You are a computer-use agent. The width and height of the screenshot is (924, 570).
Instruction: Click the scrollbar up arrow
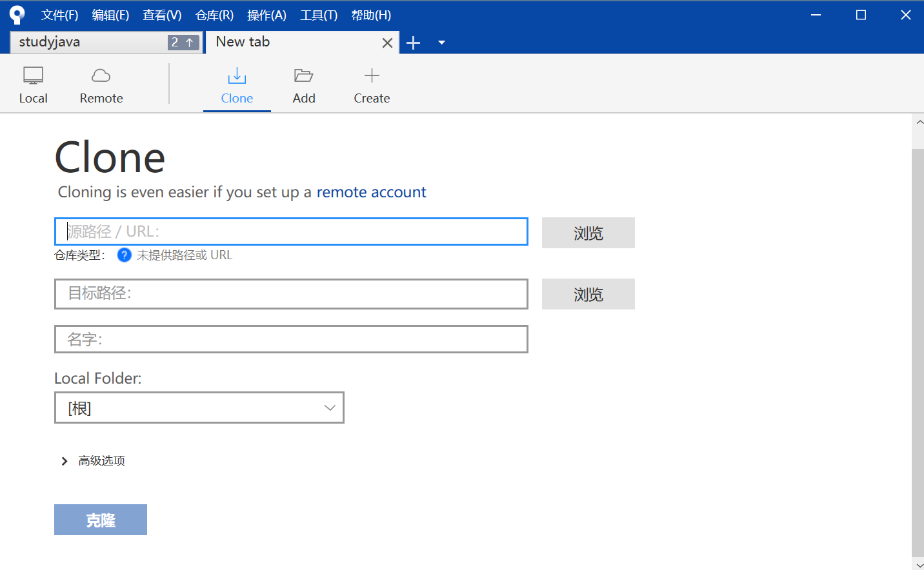[919, 122]
